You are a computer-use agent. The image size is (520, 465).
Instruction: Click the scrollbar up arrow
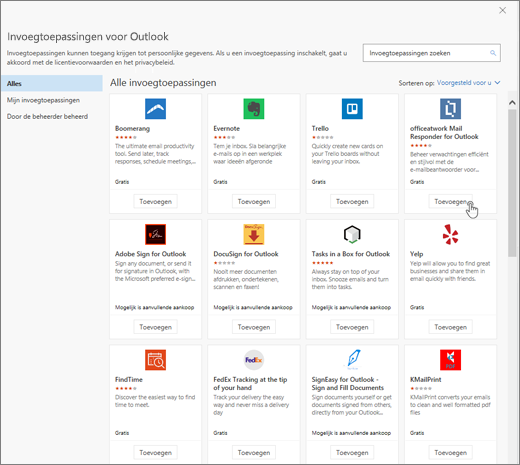(512, 103)
